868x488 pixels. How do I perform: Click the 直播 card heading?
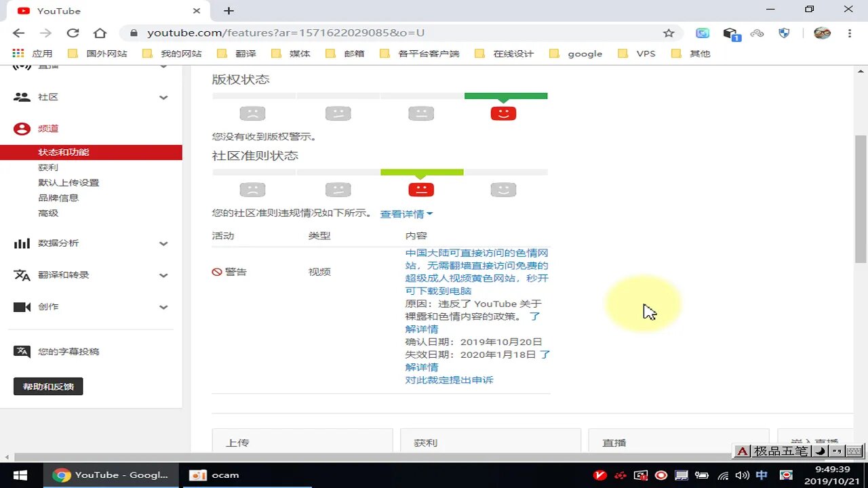(x=614, y=443)
